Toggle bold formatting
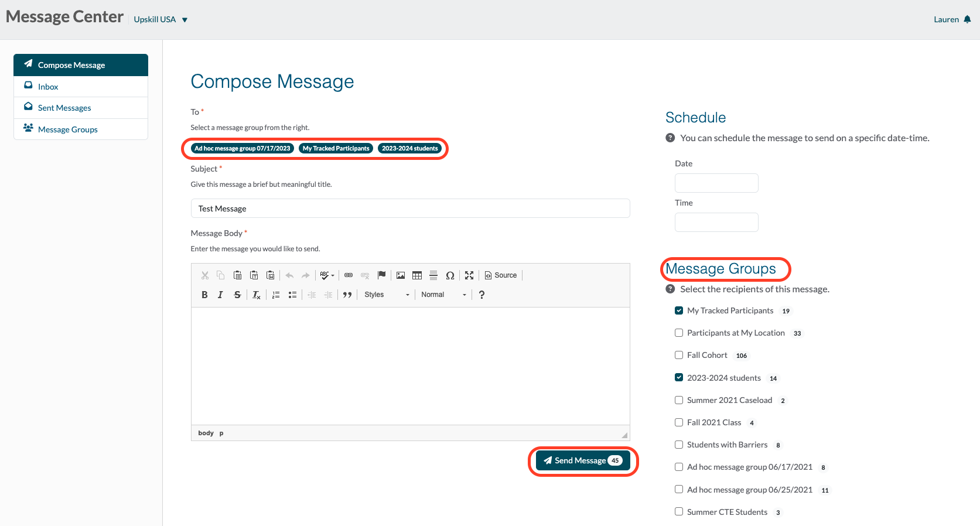 click(204, 295)
